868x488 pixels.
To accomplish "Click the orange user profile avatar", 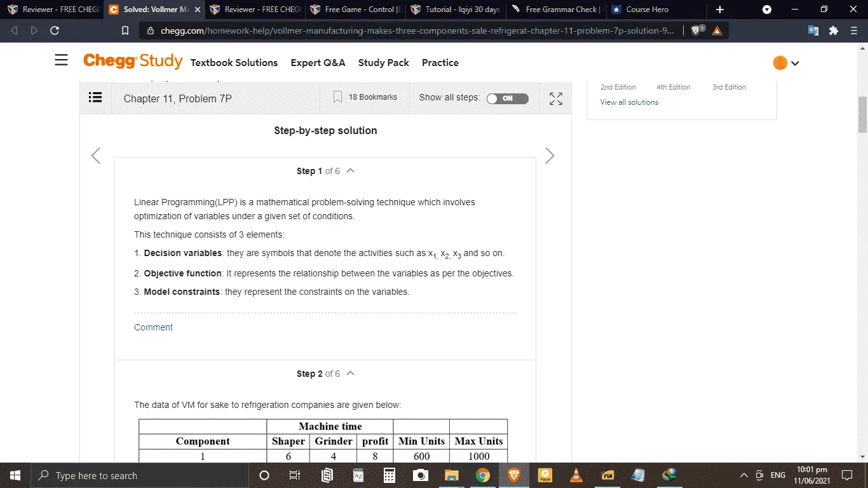I will click(780, 63).
